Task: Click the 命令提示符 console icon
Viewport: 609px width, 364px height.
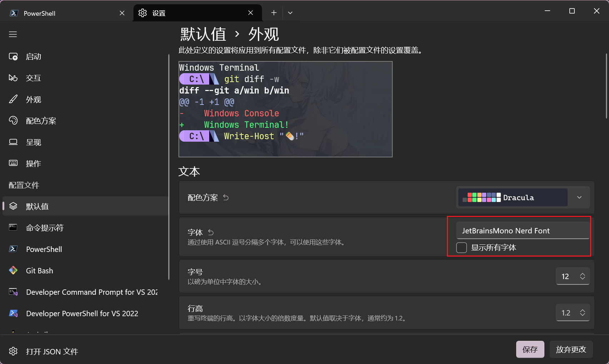Action: tap(13, 228)
